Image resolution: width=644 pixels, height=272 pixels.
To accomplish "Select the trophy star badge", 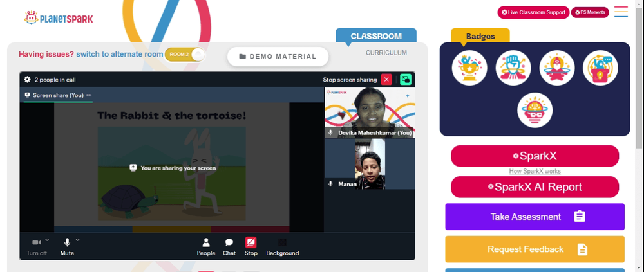I will 469,68.
